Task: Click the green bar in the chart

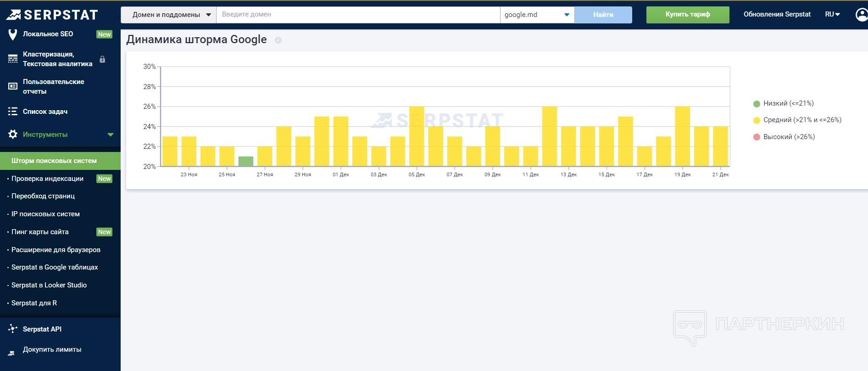Action: coord(246,161)
